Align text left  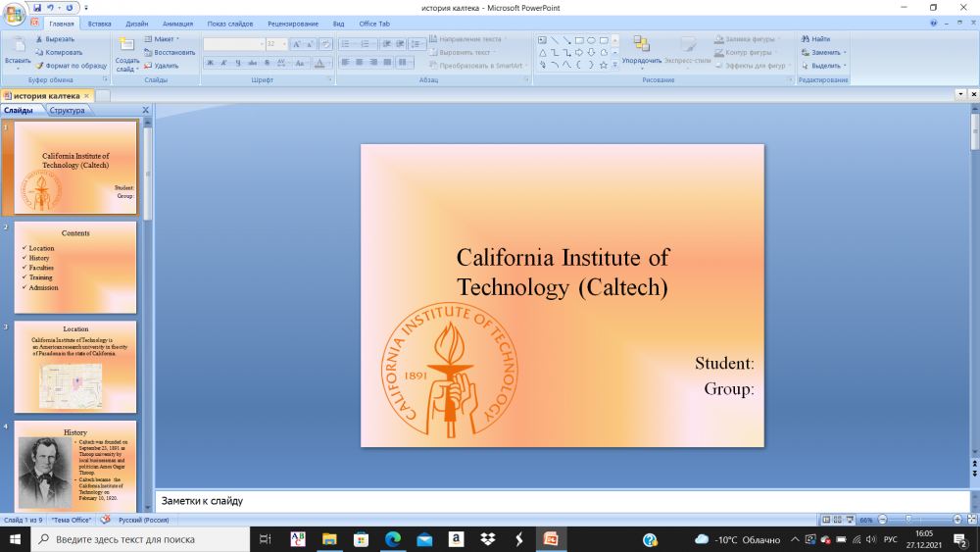point(345,62)
